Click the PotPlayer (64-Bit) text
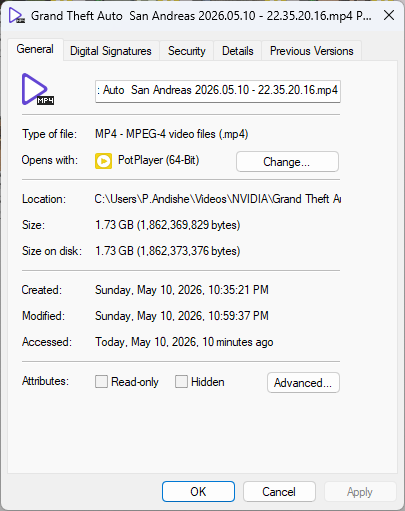 pyautogui.click(x=158, y=160)
